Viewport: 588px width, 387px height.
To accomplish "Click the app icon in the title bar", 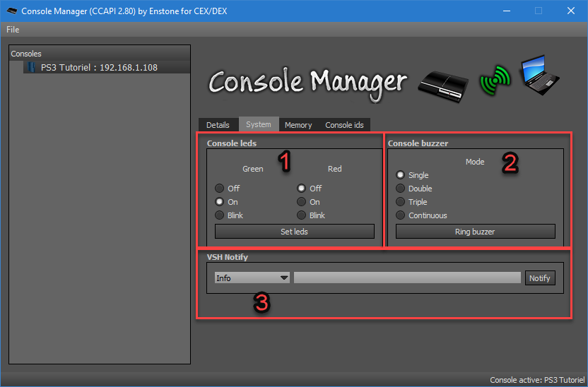I will (11, 11).
